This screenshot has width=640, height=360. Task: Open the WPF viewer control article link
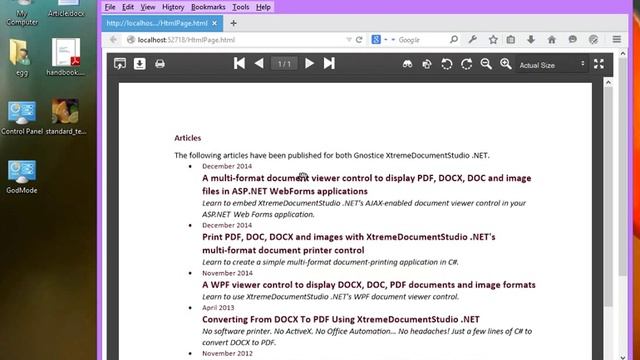[x=369, y=285]
